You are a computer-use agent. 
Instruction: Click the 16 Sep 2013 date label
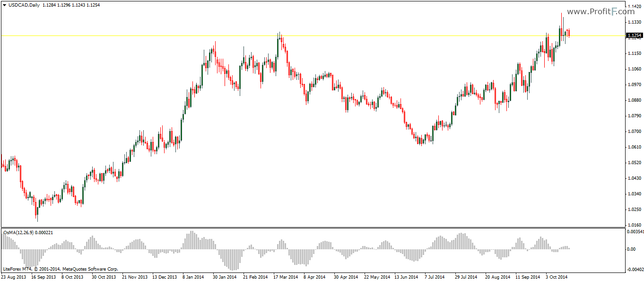[x=44, y=277]
